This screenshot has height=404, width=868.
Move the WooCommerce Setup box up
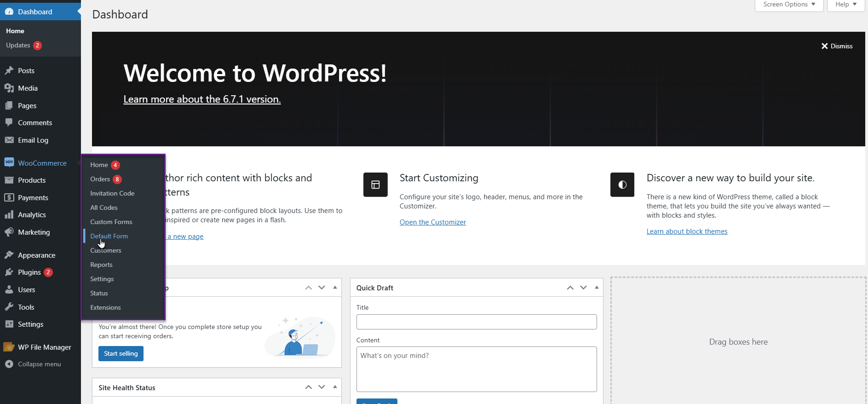[x=309, y=288]
